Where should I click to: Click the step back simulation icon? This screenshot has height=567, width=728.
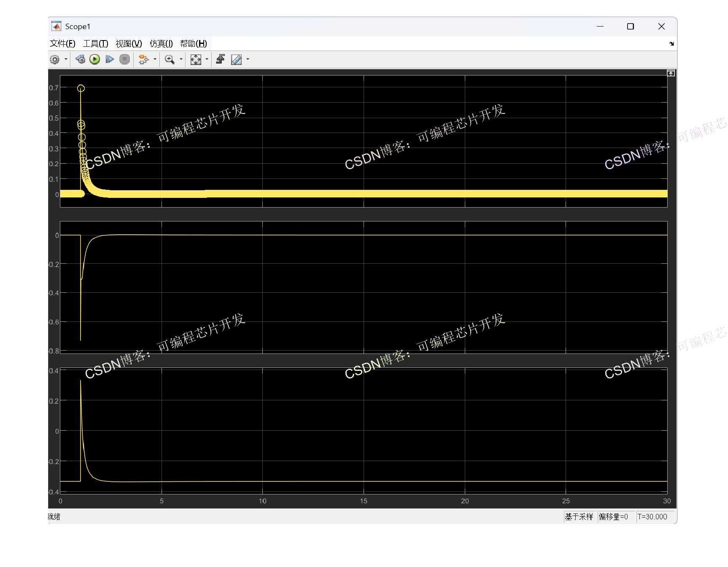(80, 59)
